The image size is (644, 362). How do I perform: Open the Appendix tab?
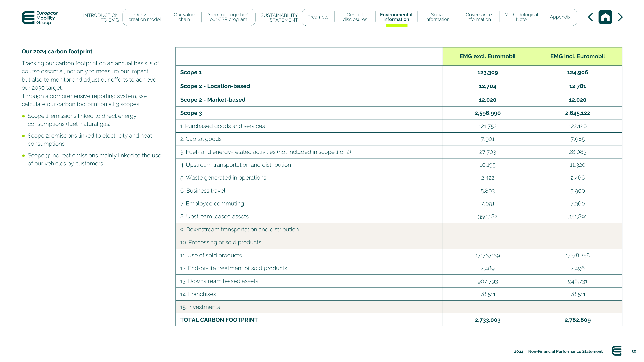[x=560, y=17]
